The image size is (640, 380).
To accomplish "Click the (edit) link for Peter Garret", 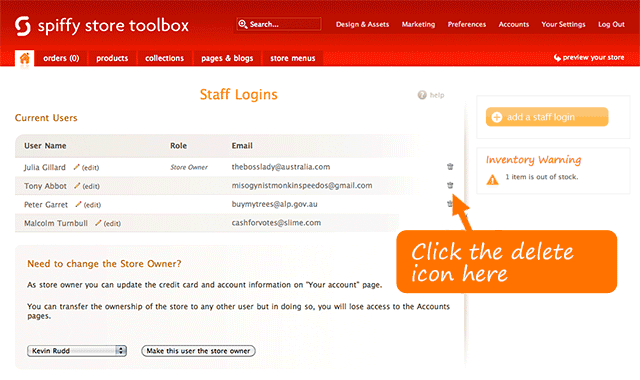I will click(x=92, y=205).
